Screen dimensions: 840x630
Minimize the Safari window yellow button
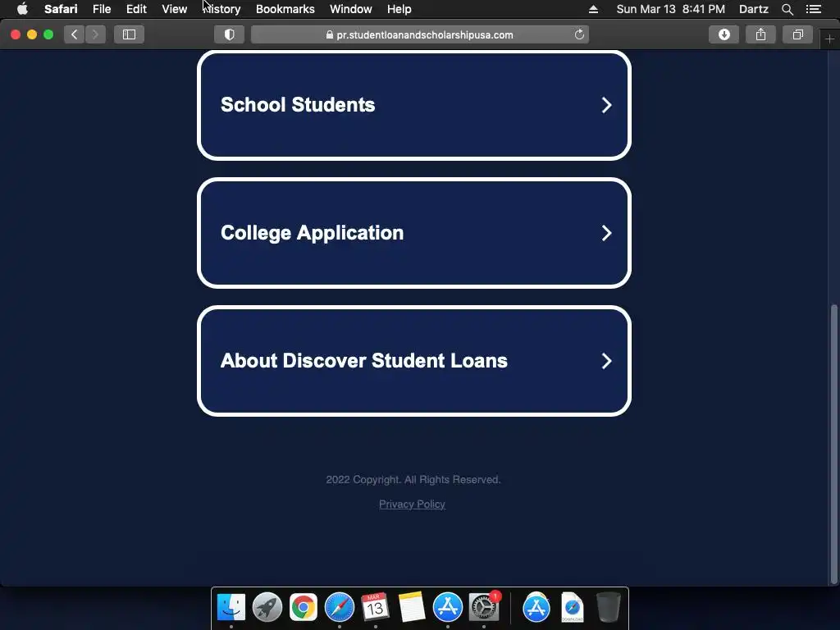pos(32,34)
